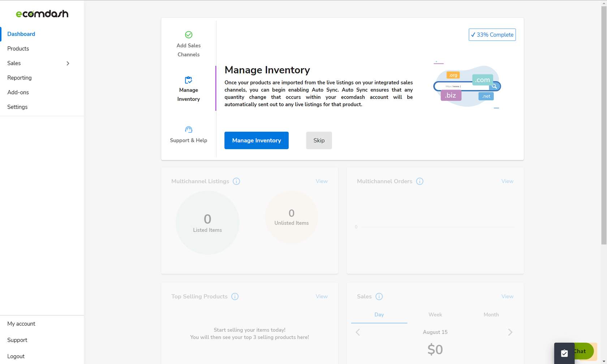Open My account from the sidebar
Image resolution: width=607 pixels, height=364 pixels.
21,324
